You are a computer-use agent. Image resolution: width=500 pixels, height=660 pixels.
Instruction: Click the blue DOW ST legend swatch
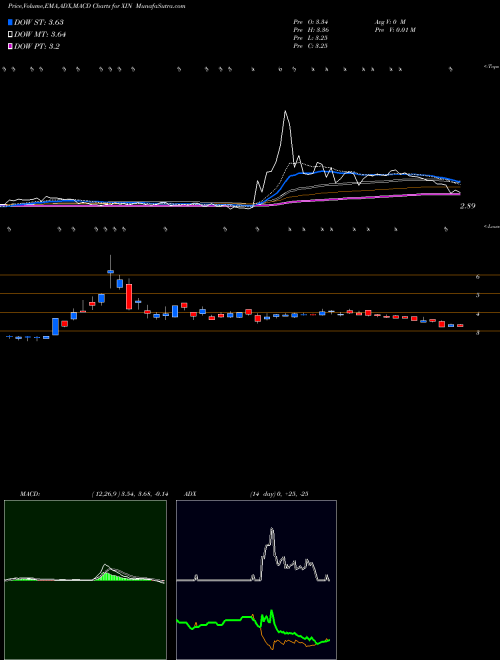coord(10,22)
